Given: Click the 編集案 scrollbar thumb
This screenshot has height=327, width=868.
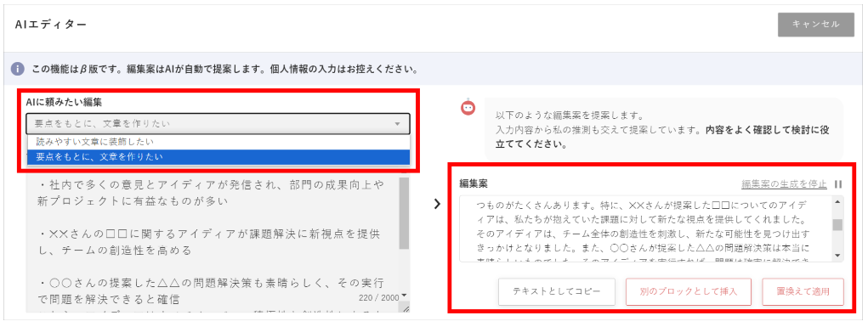Looking at the screenshot, I should pyautogui.click(x=837, y=224).
